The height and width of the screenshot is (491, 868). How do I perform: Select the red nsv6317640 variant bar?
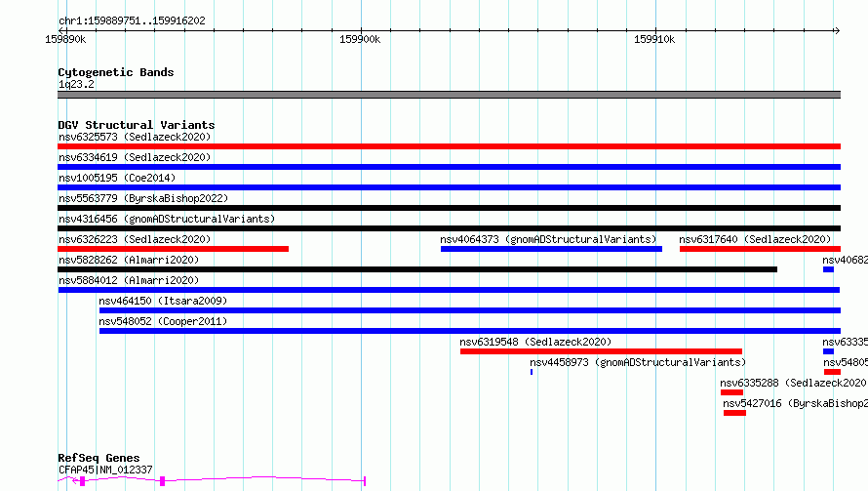[760, 249]
